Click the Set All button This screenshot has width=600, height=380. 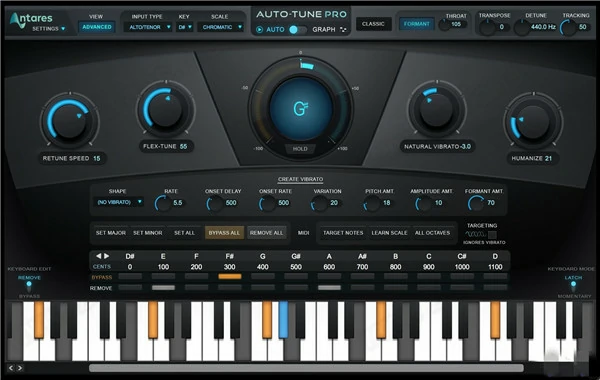click(184, 233)
